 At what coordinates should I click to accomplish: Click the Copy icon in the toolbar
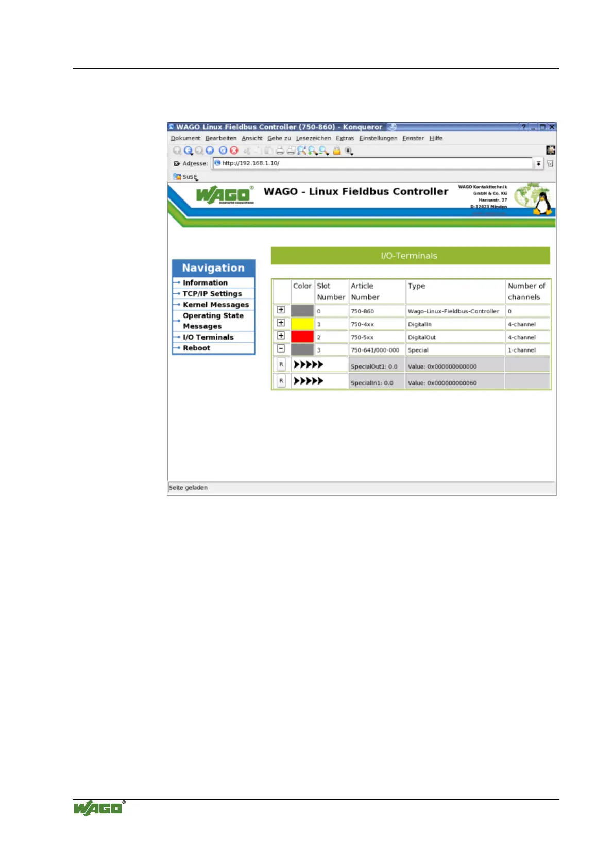tap(258, 151)
